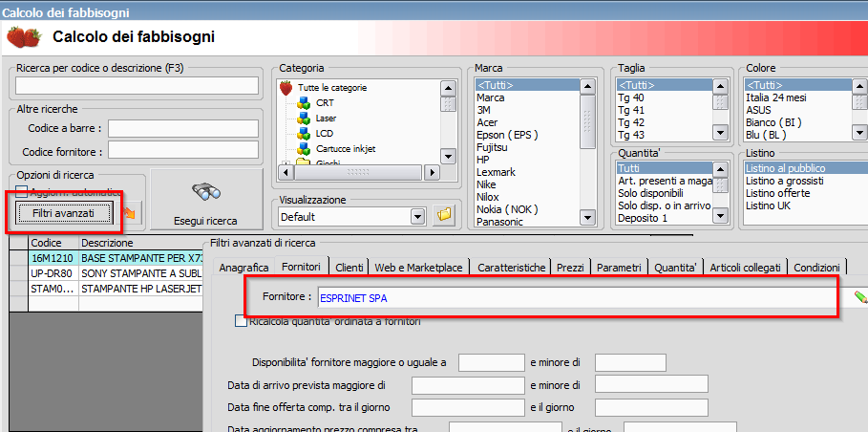Select Cartucce inkjet category

346,149
